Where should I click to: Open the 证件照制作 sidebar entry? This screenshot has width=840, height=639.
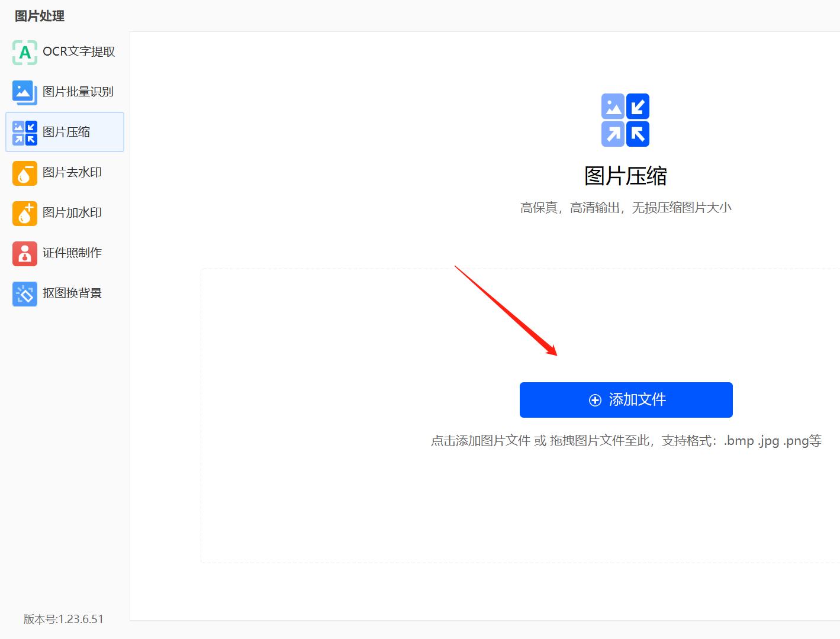click(65, 253)
